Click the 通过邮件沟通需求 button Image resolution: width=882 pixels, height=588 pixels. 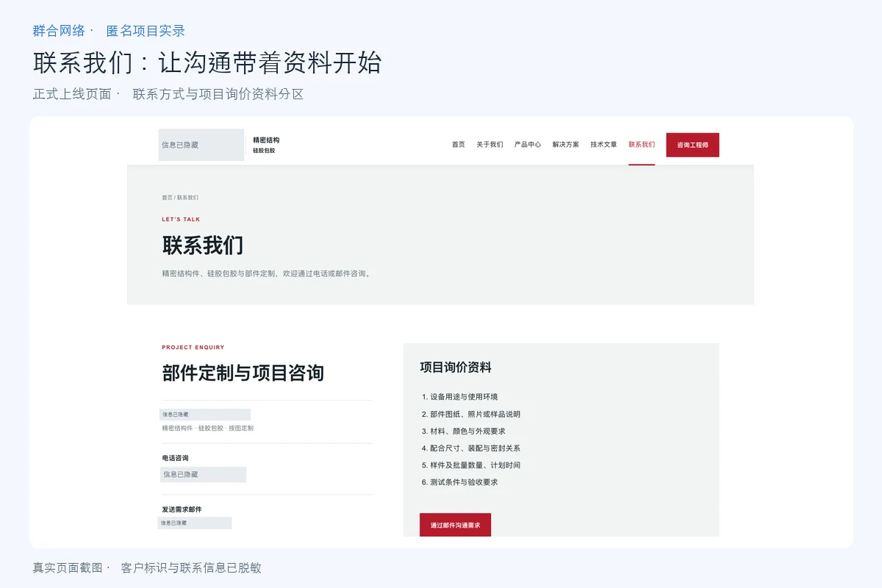455,526
